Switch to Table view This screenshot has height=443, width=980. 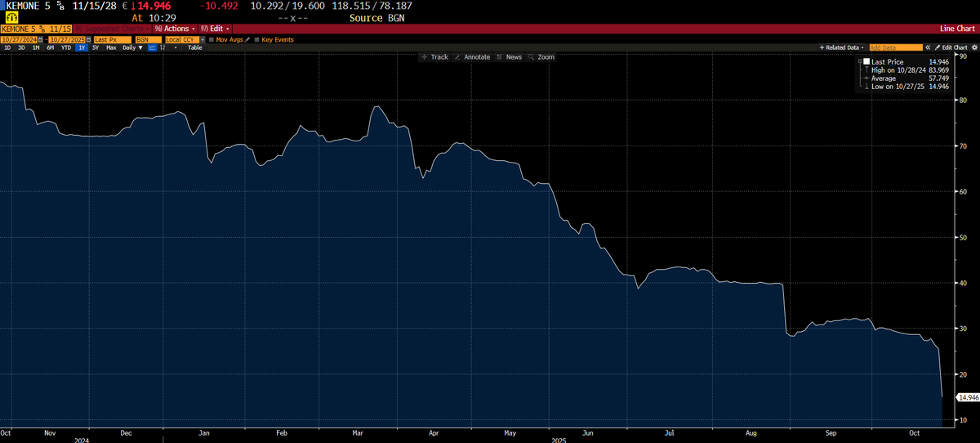pyautogui.click(x=195, y=47)
